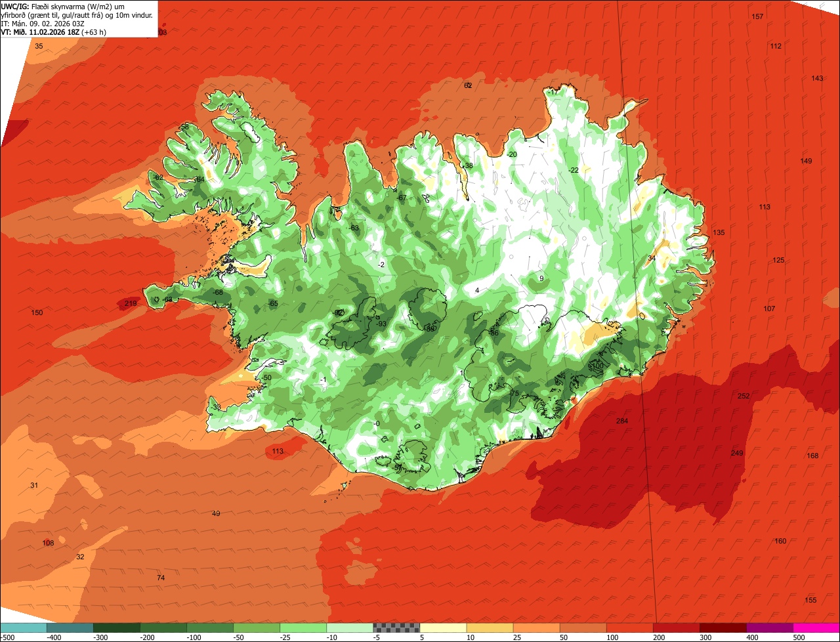This screenshot has height=642, width=840.
Task: Click the dark teal legend swatch between -400 and -300
Action: tap(70, 627)
